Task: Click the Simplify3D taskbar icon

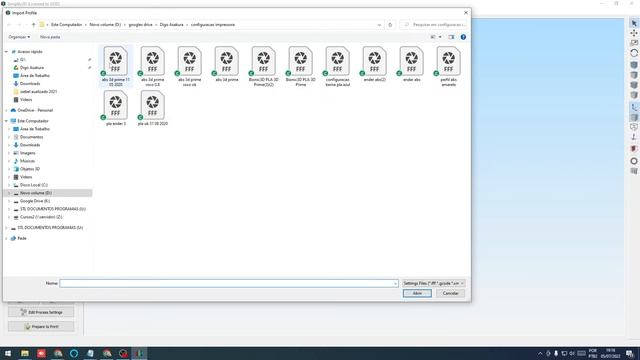Action: (140, 353)
